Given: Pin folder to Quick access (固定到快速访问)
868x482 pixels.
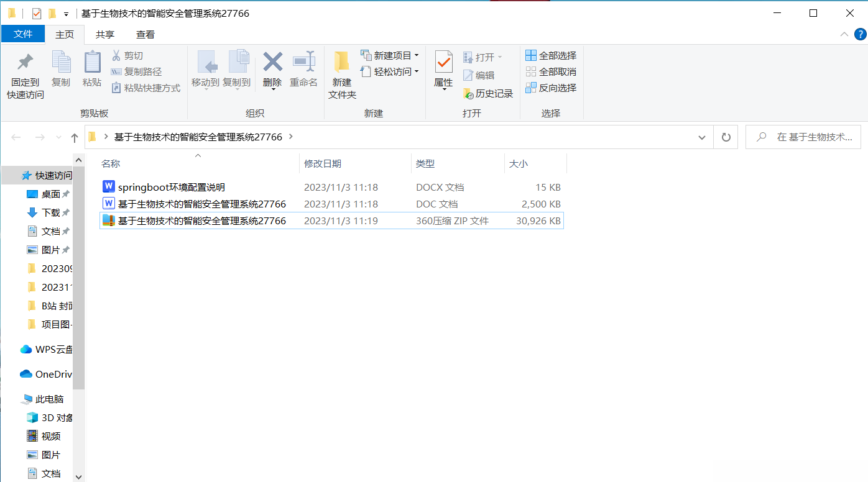Looking at the screenshot, I should pos(25,75).
